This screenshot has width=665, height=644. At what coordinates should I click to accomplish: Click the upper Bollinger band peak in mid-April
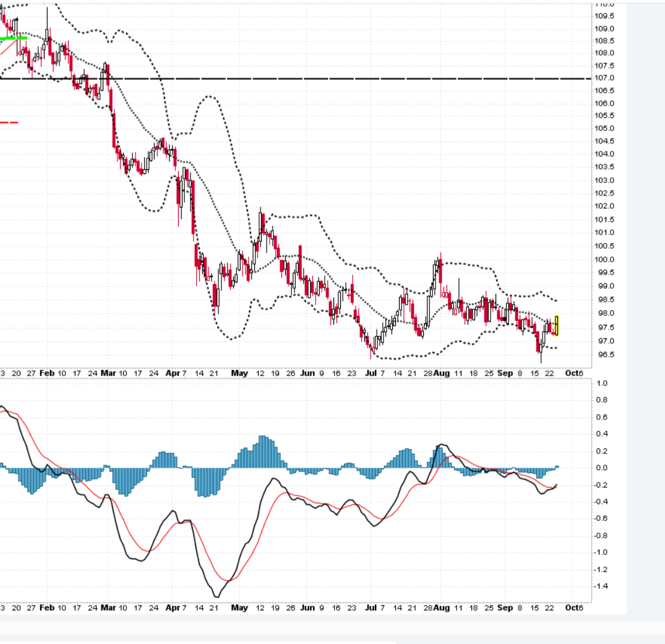[209, 97]
